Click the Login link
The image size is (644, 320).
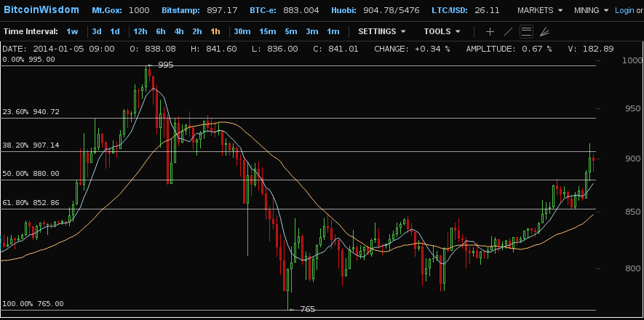[624, 10]
